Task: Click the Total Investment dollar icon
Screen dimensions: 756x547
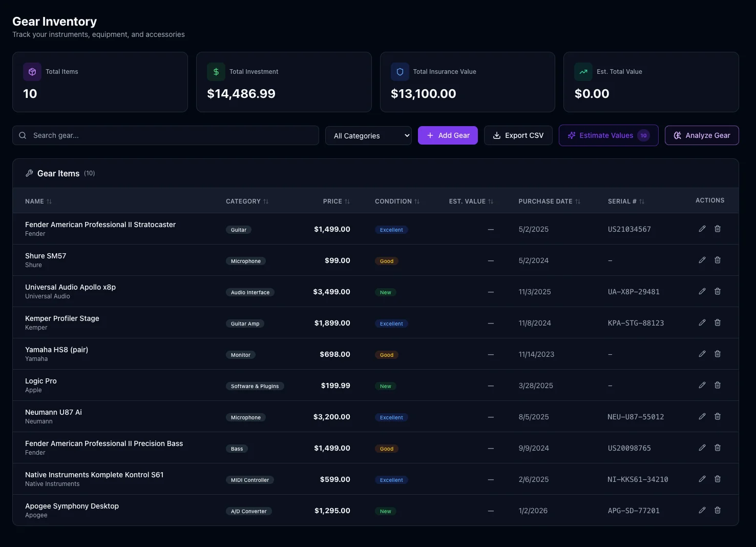Action: coord(216,72)
